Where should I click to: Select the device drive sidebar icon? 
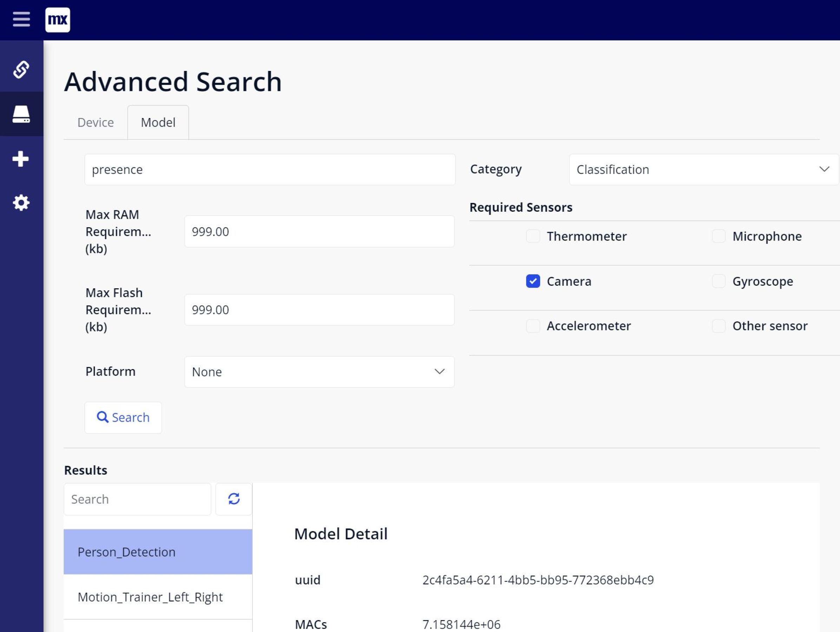coord(21,114)
